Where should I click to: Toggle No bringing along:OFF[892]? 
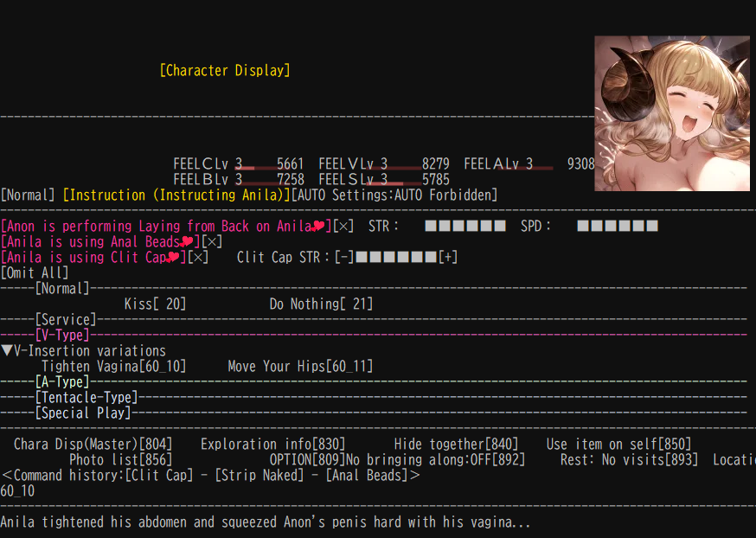436,459
